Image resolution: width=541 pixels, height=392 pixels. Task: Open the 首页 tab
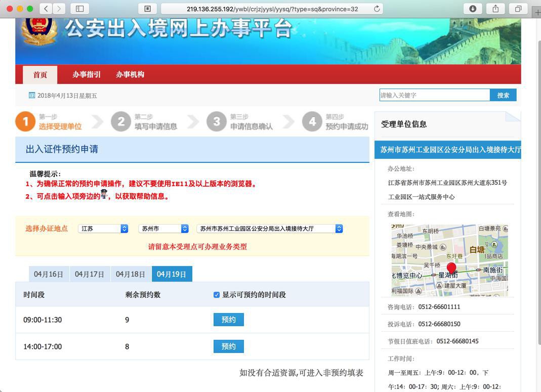pyautogui.click(x=40, y=74)
